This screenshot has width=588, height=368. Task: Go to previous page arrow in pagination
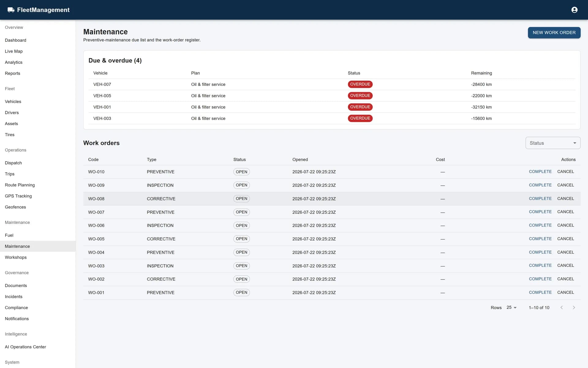coord(562,308)
